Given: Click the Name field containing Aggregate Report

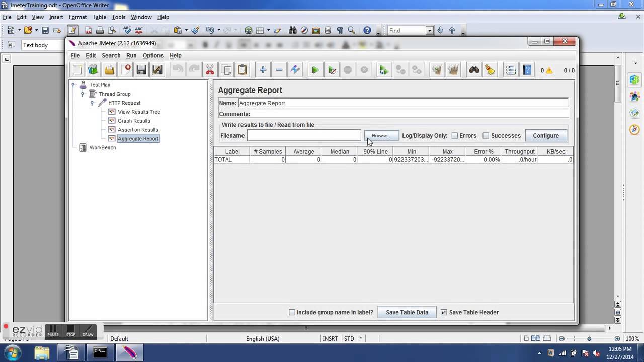Looking at the screenshot, I should coord(403,103).
